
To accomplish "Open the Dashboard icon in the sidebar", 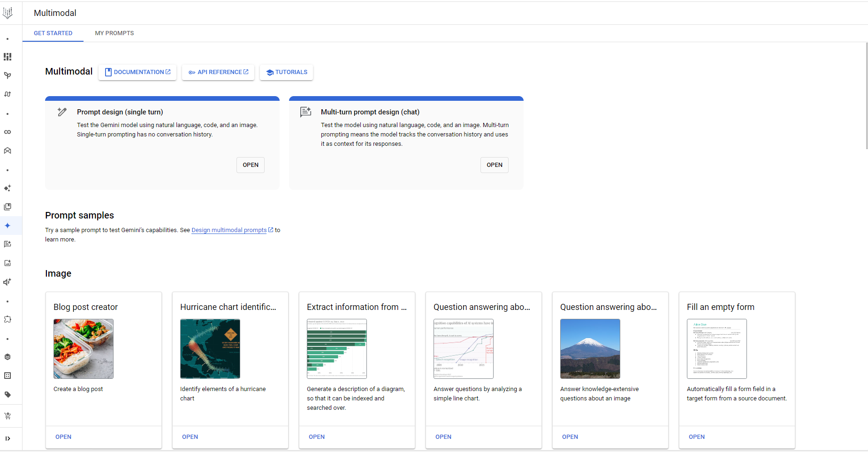I will pos(8,57).
